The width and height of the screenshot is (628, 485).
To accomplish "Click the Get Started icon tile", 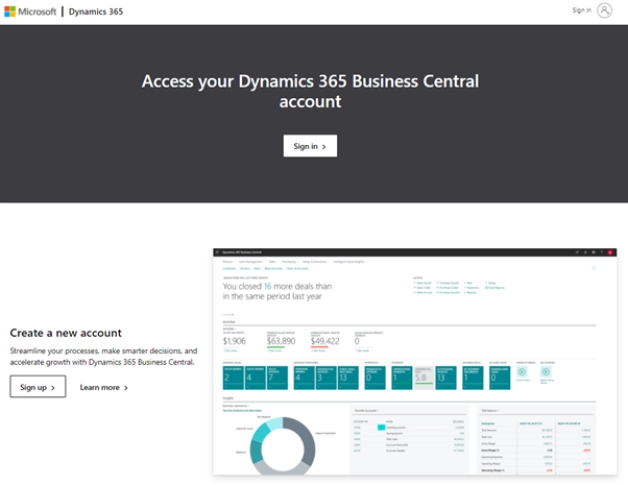I will click(x=546, y=373).
